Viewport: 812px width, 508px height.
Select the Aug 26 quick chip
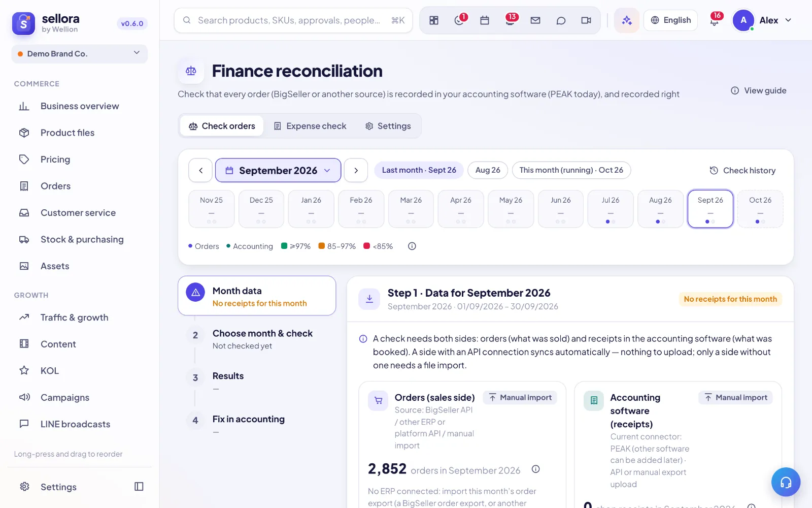(x=488, y=170)
